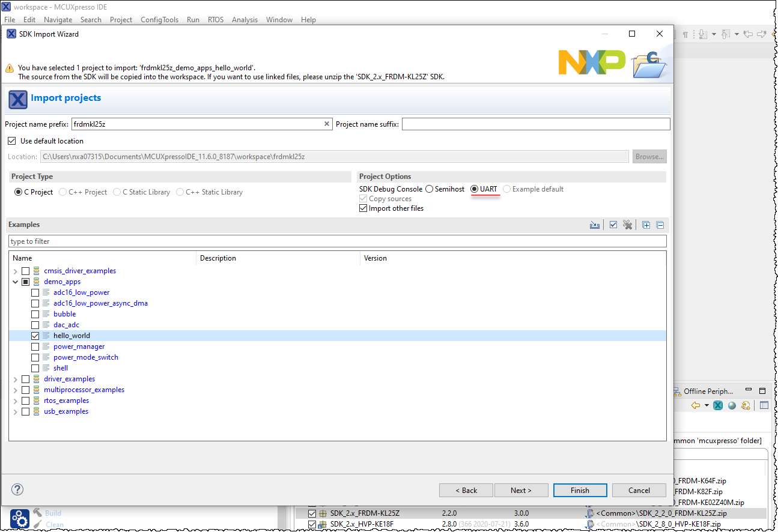The width and height of the screenshot is (778, 532).
Task: Expand all examples with the plus toolbar icon
Action: 646,225
